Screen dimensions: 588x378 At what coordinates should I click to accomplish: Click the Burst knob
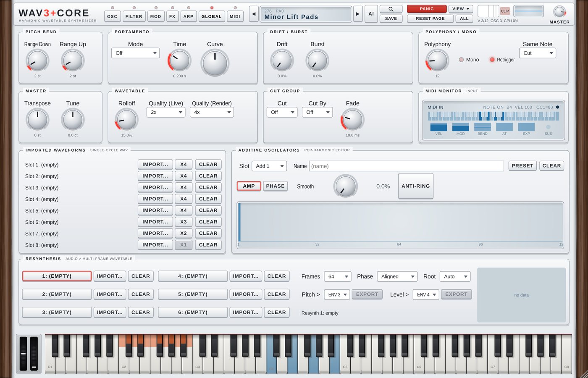(x=317, y=61)
